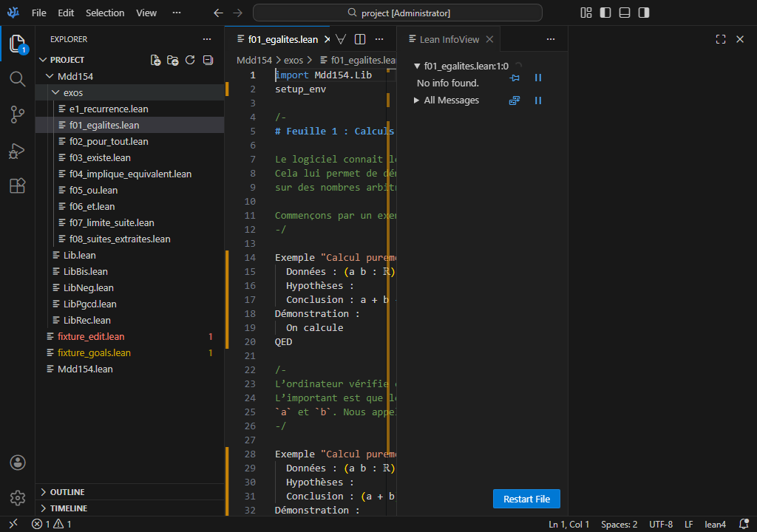Toggle the primary side bar layout button
Viewport: 757px width, 532px height.
[605, 13]
